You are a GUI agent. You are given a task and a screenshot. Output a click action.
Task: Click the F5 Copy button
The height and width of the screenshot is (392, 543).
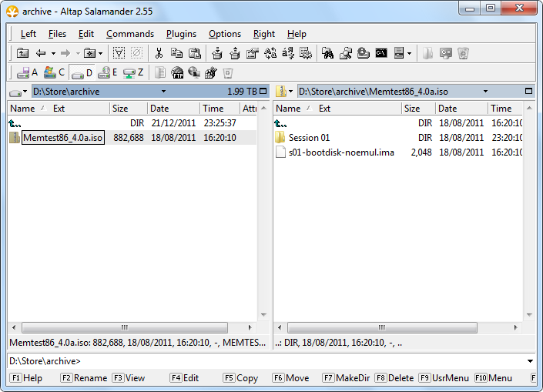240,378
